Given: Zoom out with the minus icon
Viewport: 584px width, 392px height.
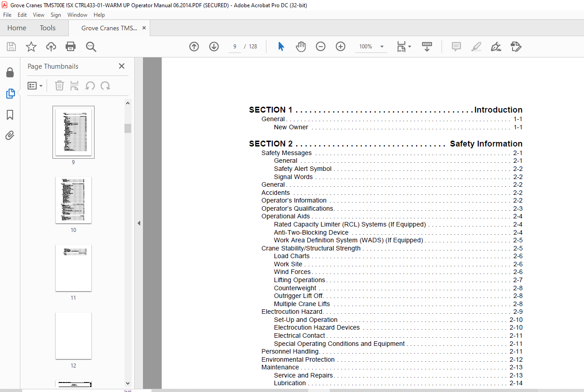Looking at the screenshot, I should [321, 47].
